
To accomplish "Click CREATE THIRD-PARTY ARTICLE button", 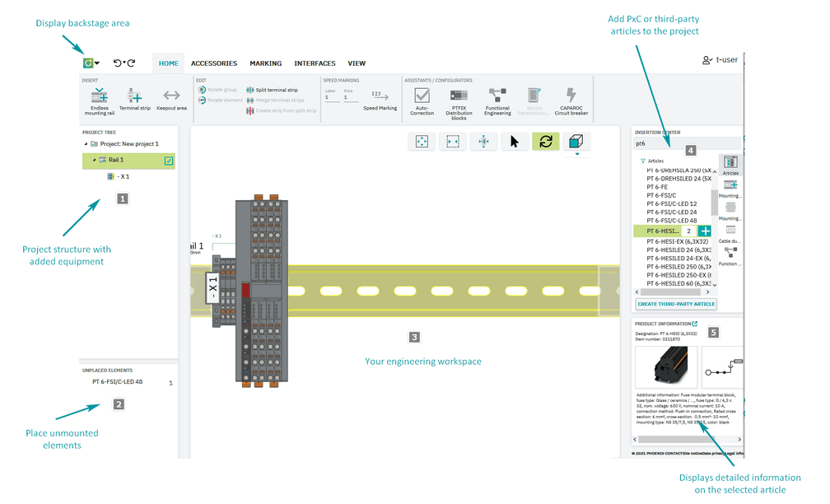I will (676, 304).
